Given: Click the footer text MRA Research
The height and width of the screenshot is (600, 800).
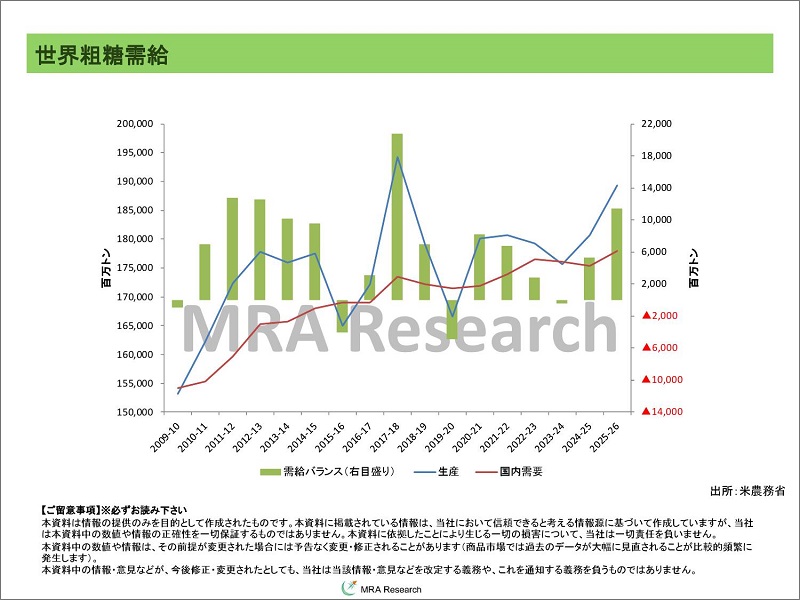Looking at the screenshot, I should [391, 589].
